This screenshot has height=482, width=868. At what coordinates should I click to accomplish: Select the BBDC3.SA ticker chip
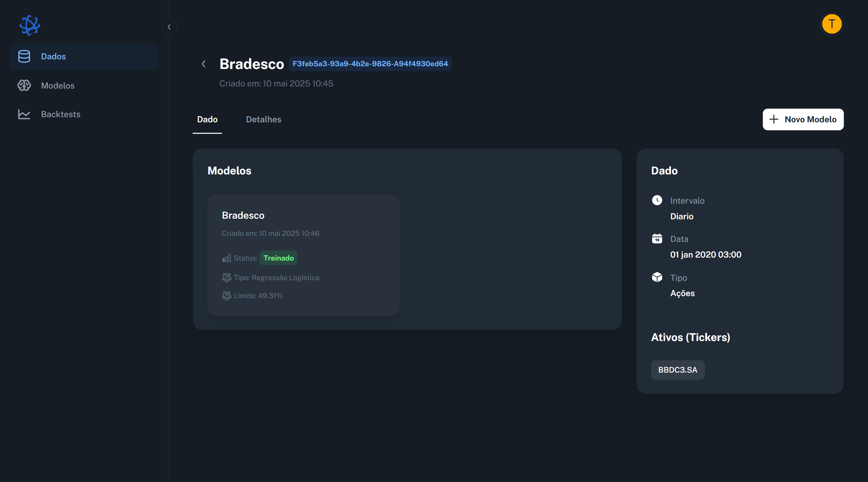point(678,370)
